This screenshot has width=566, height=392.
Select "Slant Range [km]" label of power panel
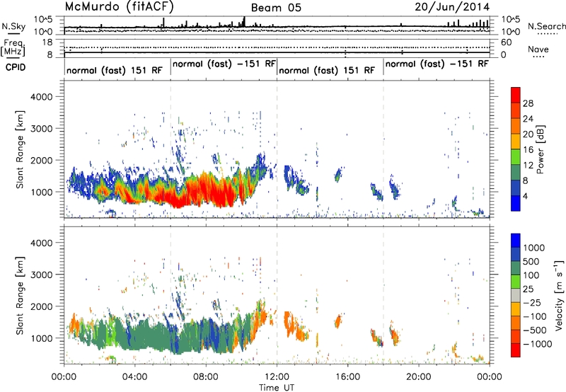pyautogui.click(x=20, y=149)
